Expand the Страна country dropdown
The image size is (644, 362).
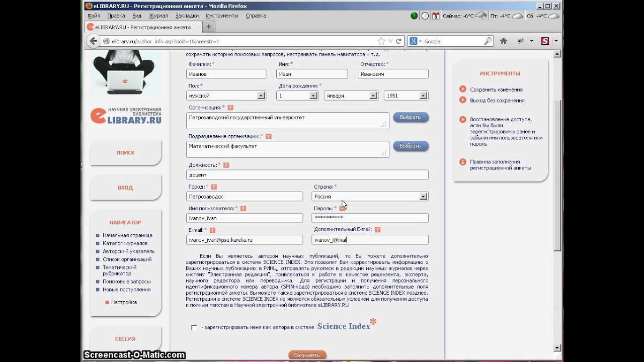(423, 197)
